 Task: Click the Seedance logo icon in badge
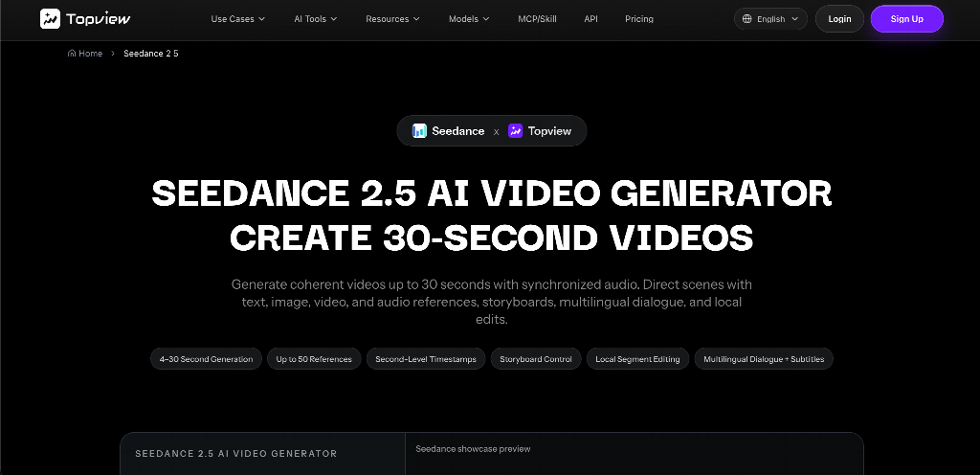[419, 130]
